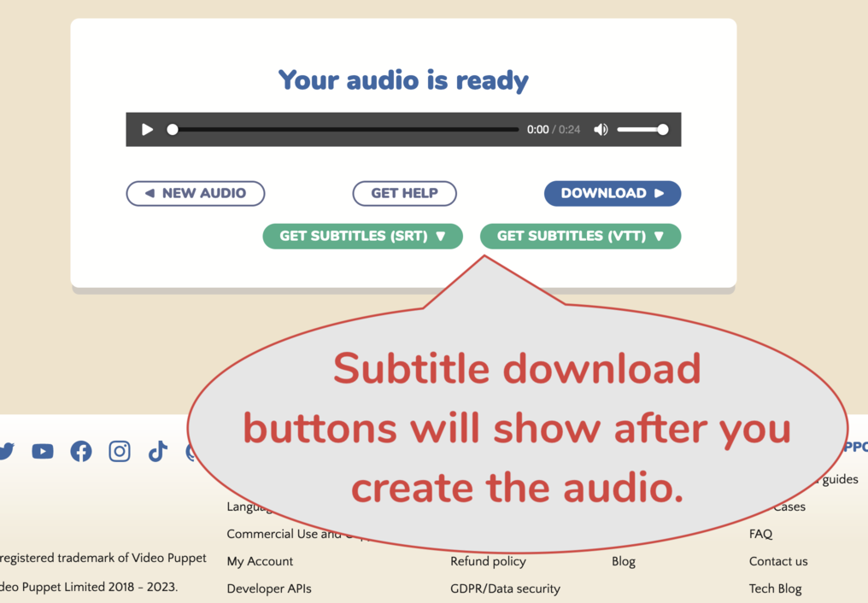The width and height of the screenshot is (868, 603).
Task: Open the Facebook social icon
Action: point(81,452)
